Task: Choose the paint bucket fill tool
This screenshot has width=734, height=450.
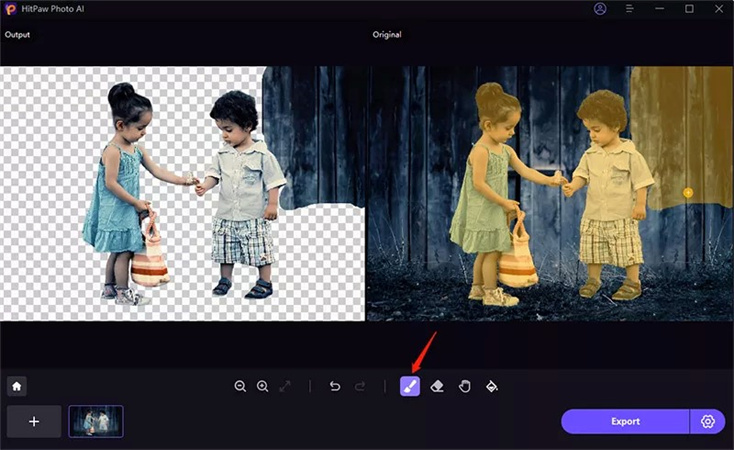Action: click(491, 386)
